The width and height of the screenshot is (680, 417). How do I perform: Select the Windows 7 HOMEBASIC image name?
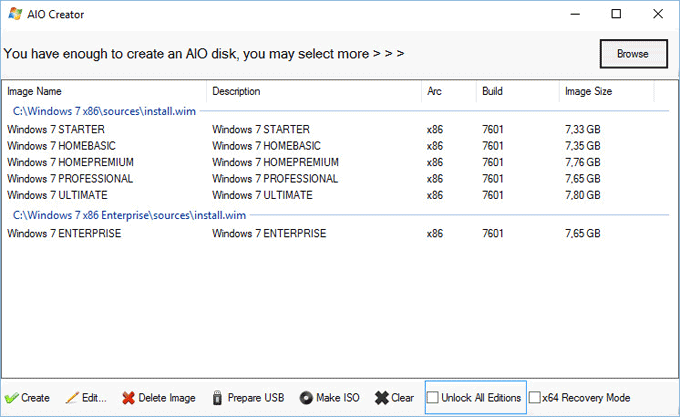[61, 146]
